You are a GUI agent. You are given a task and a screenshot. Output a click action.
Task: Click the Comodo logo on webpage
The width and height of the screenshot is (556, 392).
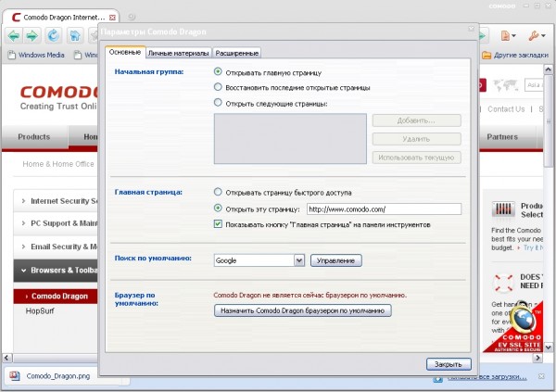58,97
